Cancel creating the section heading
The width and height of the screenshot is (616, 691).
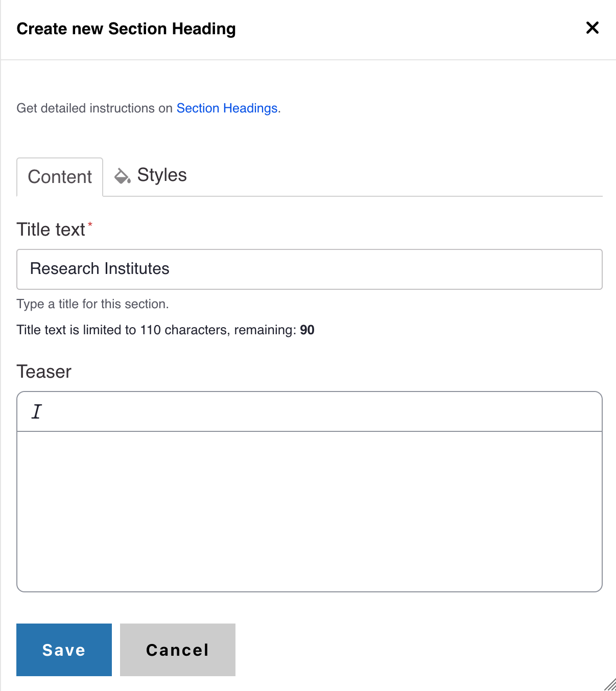click(177, 650)
